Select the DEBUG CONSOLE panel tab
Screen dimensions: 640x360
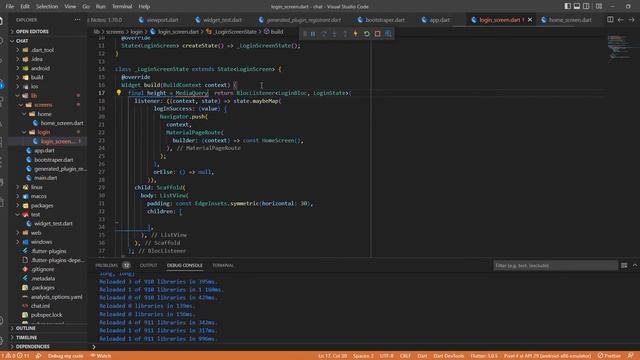(x=184, y=265)
